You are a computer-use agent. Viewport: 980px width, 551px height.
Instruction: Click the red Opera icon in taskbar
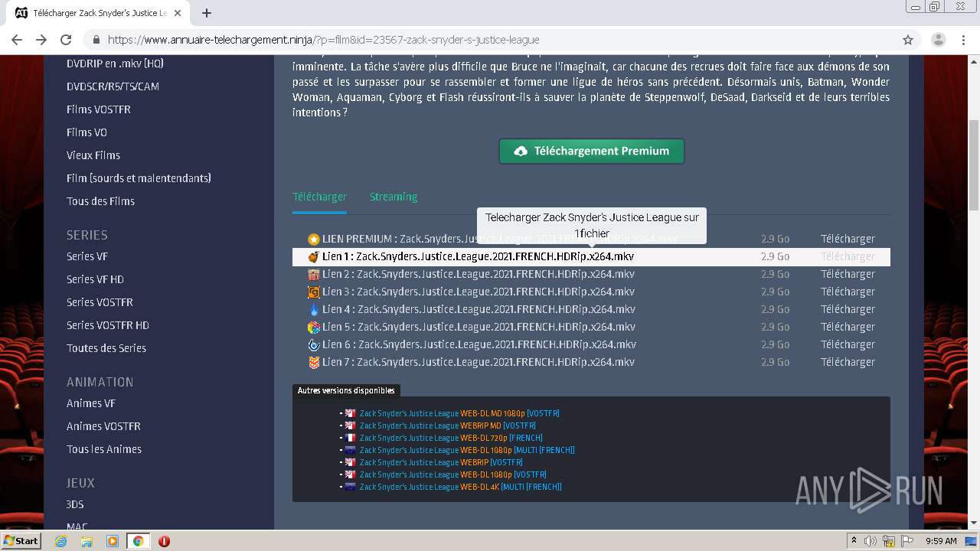tap(164, 541)
